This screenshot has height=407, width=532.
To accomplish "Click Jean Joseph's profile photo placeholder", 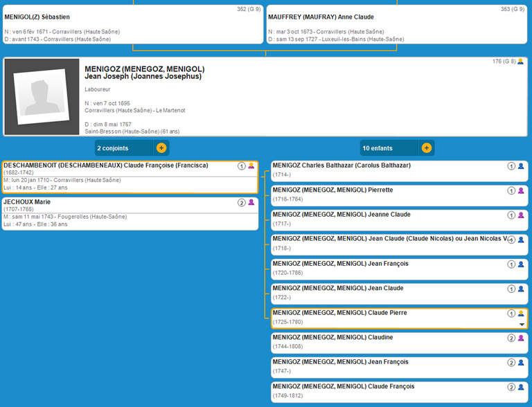I will (42, 97).
